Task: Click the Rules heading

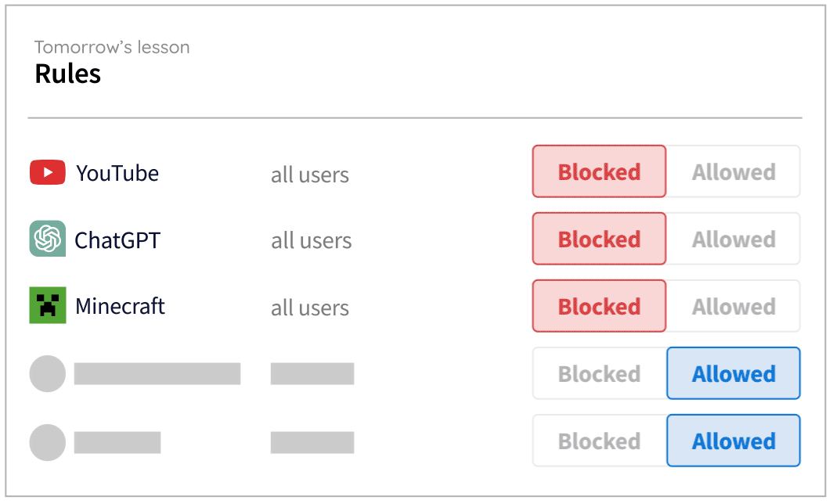Action: (x=67, y=74)
